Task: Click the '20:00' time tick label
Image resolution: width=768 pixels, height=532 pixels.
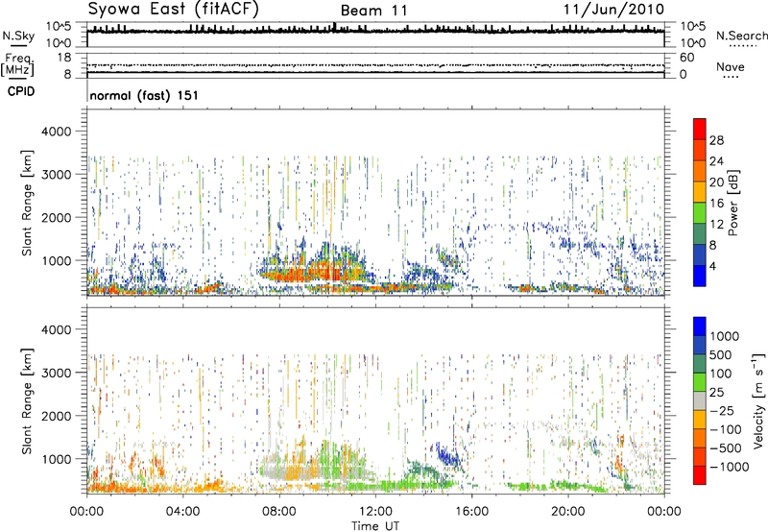Action: [x=567, y=512]
